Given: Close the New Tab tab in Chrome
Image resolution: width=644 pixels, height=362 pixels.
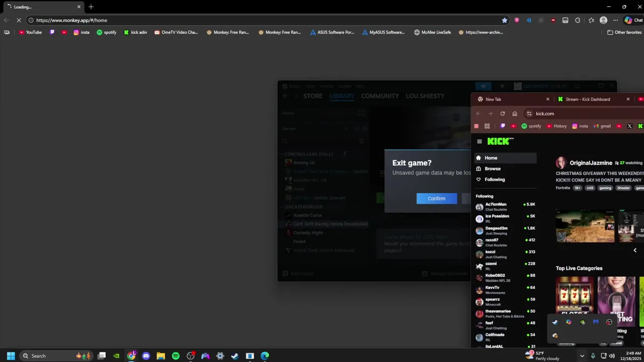Looking at the screenshot, I should pyautogui.click(x=548, y=99).
